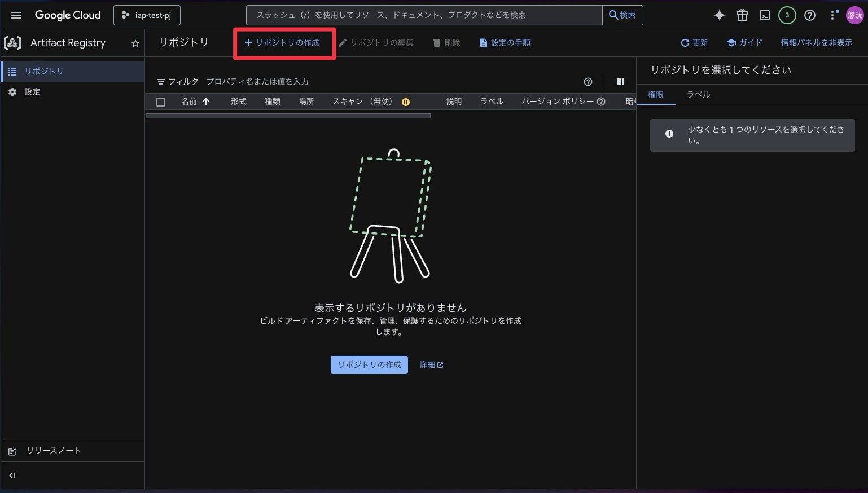Click the filter property input field
The height and width of the screenshot is (493, 868).
coord(339,82)
